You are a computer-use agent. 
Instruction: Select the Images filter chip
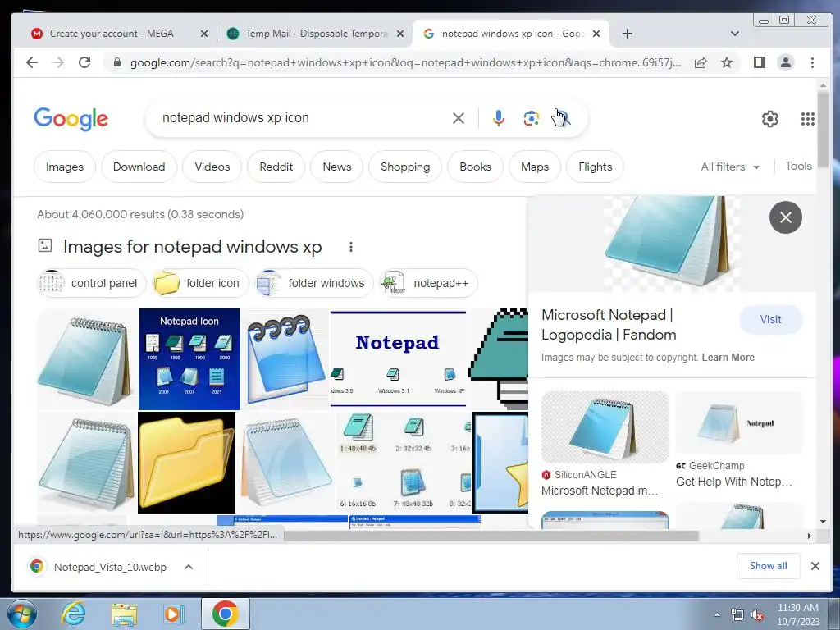pyautogui.click(x=64, y=167)
